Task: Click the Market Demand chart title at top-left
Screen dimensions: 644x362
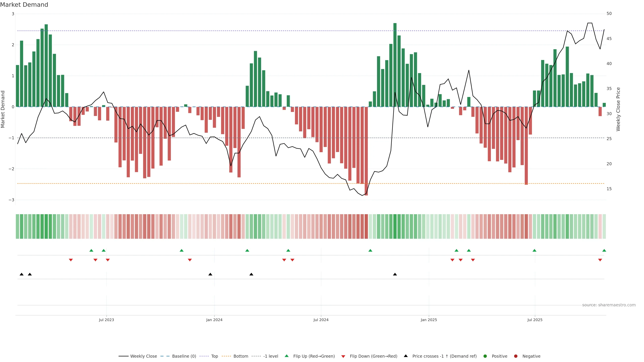Action: click(x=24, y=5)
